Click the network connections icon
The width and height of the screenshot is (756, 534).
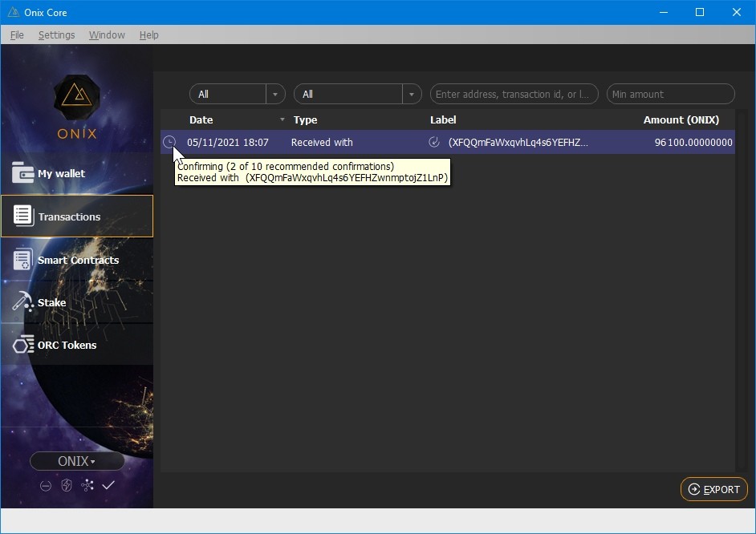click(x=87, y=485)
